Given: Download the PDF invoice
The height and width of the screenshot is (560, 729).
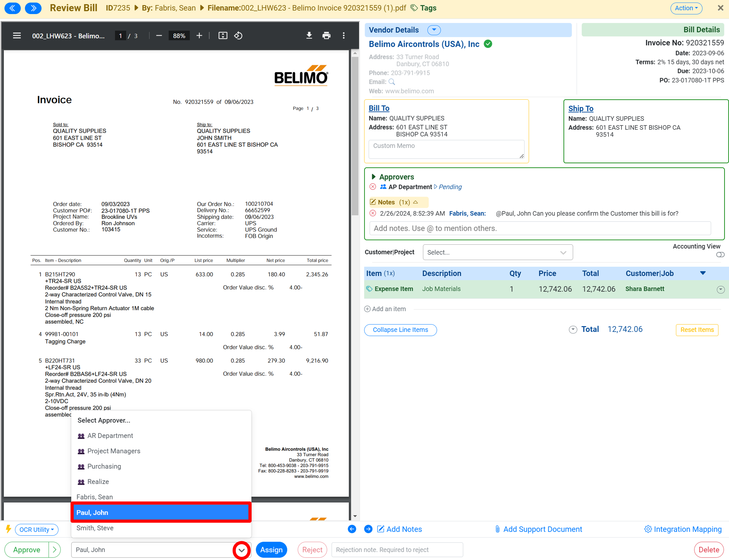Looking at the screenshot, I should click(x=309, y=36).
